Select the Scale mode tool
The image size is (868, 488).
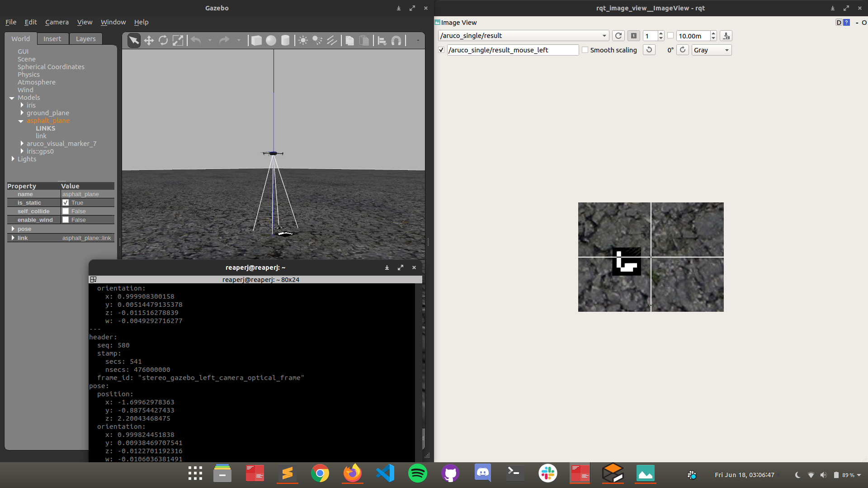tap(178, 41)
